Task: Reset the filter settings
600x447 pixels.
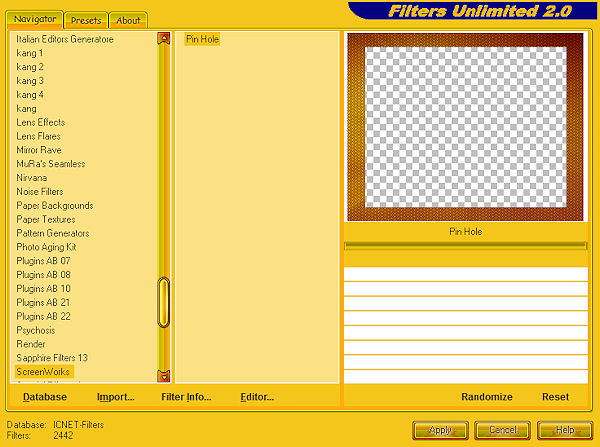Action: pos(555,397)
